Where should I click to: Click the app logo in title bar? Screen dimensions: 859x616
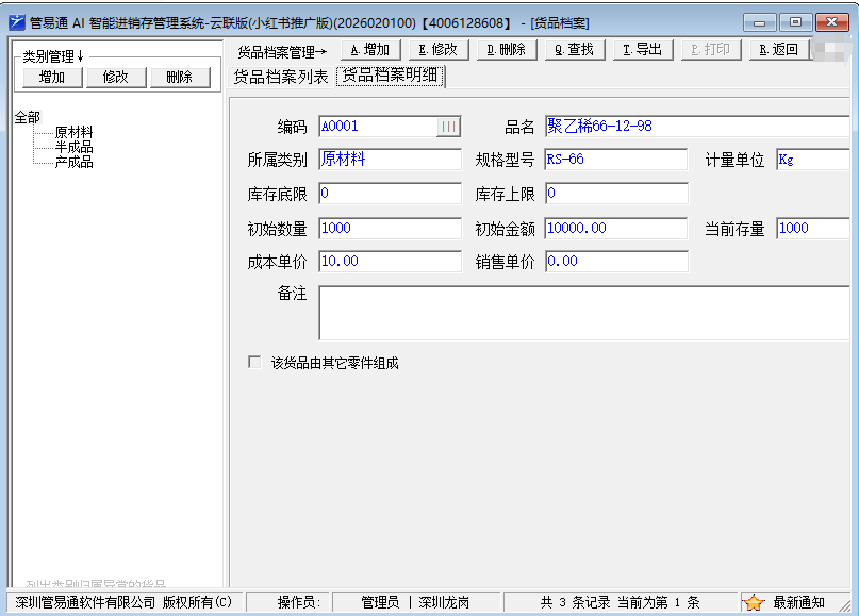coord(16,23)
